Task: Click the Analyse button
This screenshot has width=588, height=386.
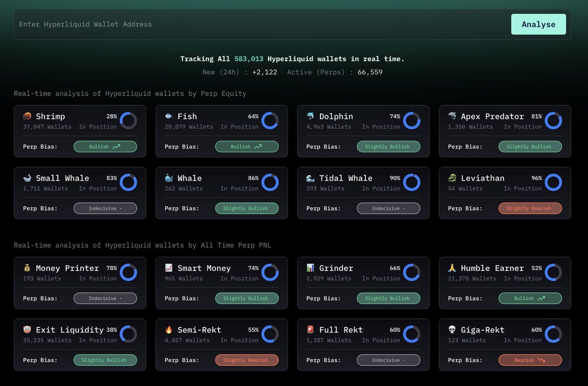Action: coord(539,24)
